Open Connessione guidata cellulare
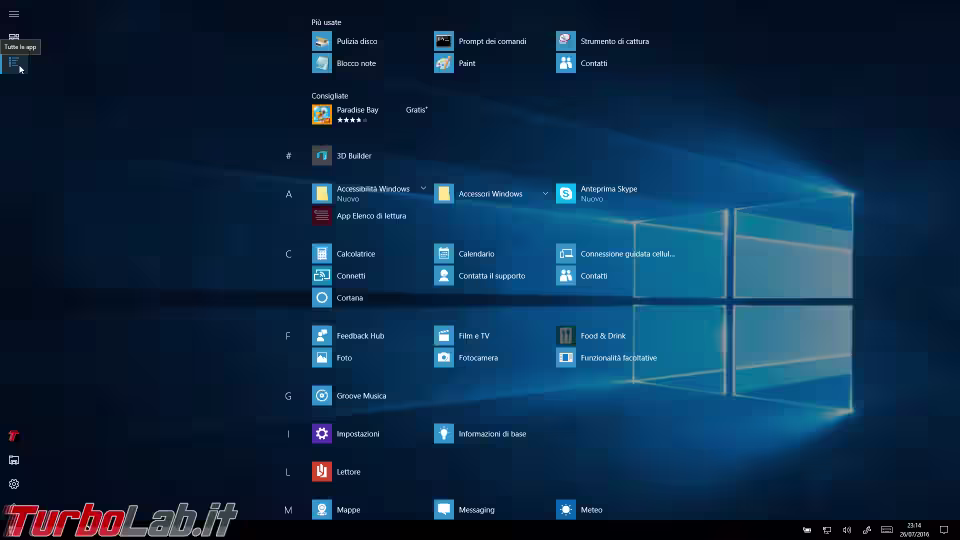 615,253
